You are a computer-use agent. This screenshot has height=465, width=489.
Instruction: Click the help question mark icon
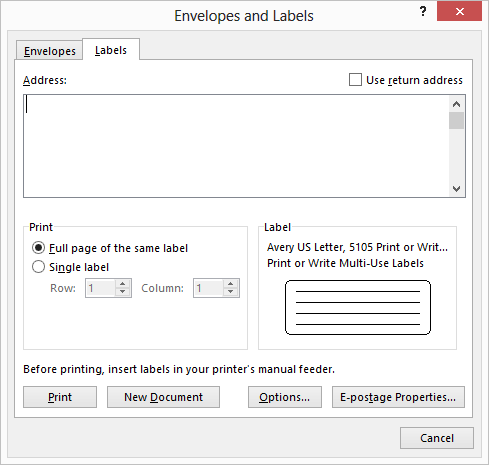click(x=423, y=12)
